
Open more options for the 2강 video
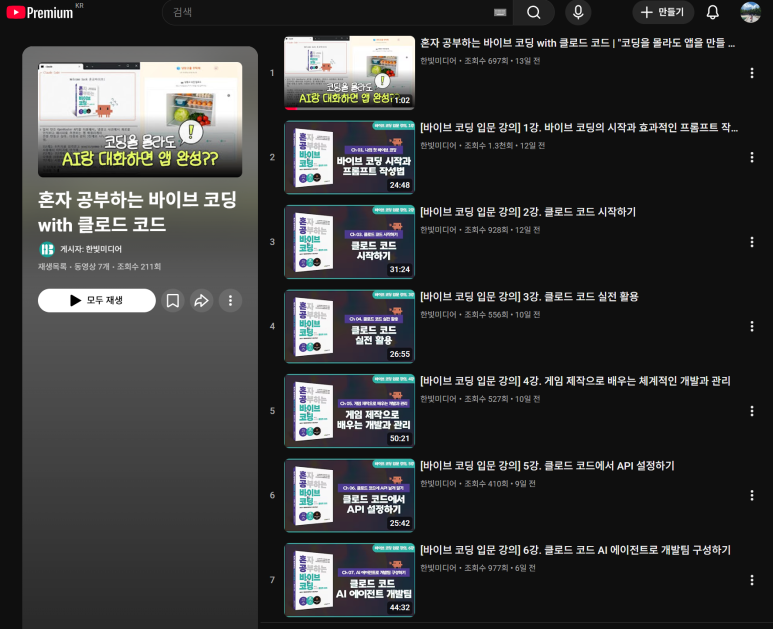[x=751, y=242]
